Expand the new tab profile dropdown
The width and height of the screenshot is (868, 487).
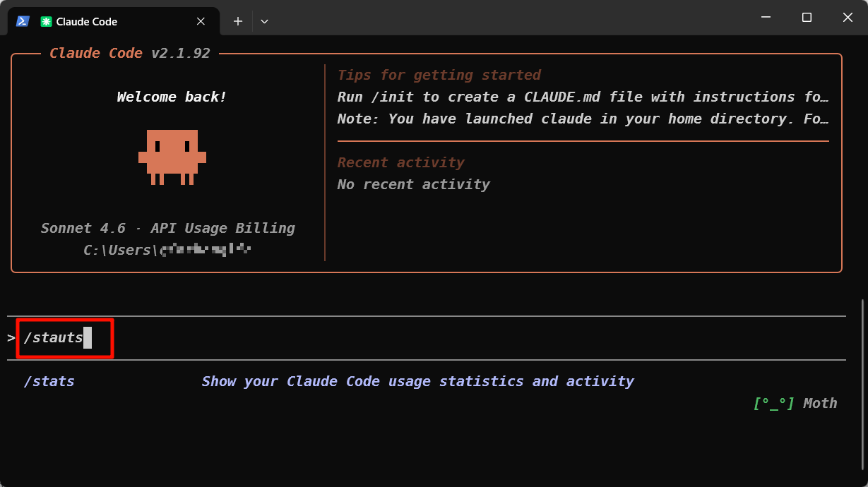pyautogui.click(x=264, y=21)
